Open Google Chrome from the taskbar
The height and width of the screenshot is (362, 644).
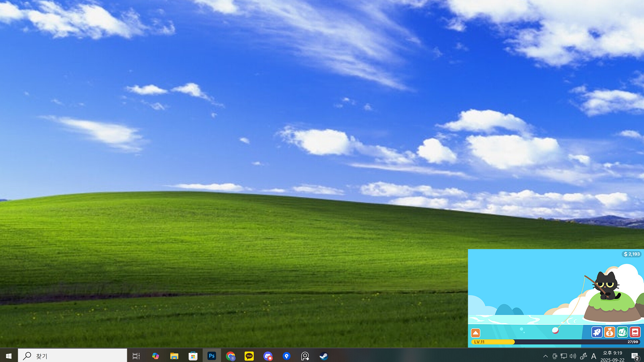point(230,356)
